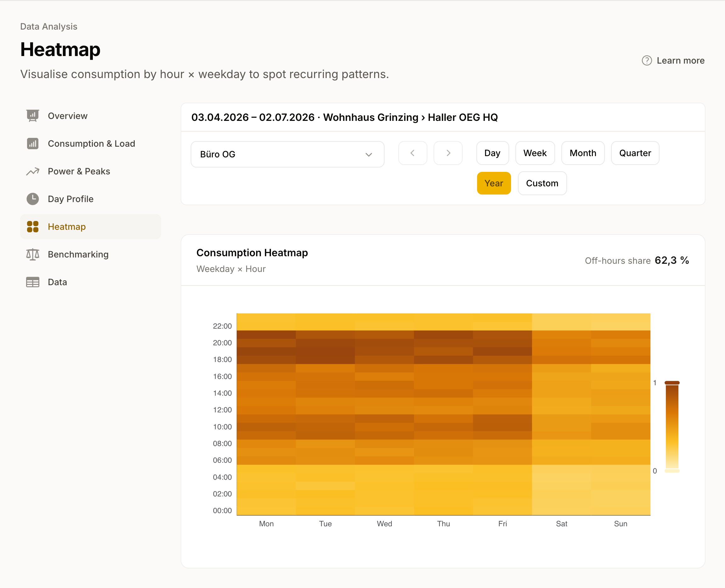Click the '00:00' axis label

click(222, 511)
